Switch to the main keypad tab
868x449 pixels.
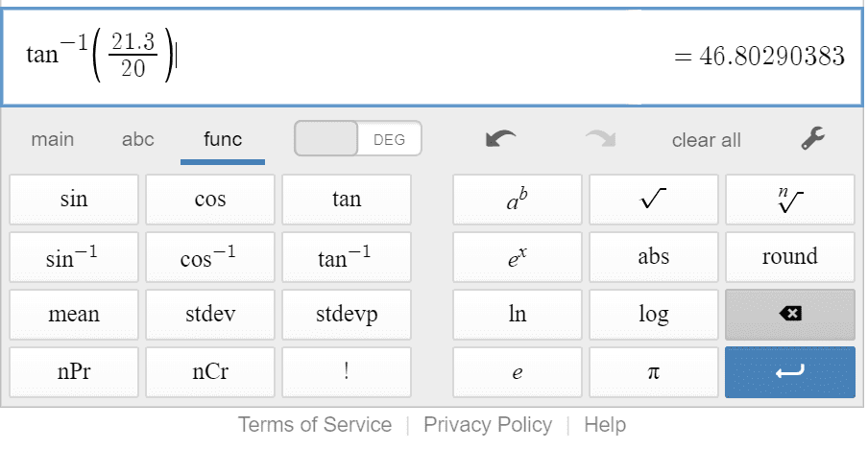point(53,139)
